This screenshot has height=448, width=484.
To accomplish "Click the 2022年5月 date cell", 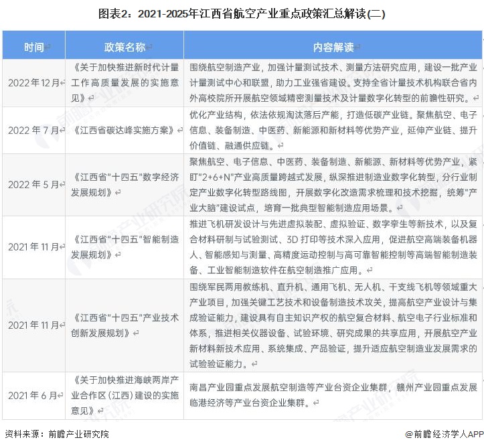I will pos(35,184).
